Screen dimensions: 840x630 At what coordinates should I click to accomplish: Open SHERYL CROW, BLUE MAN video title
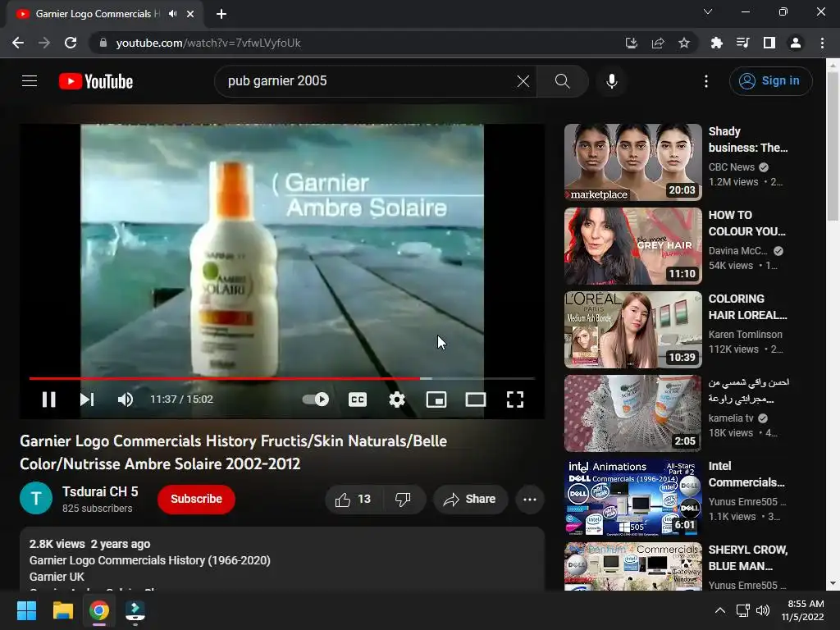coord(748,558)
